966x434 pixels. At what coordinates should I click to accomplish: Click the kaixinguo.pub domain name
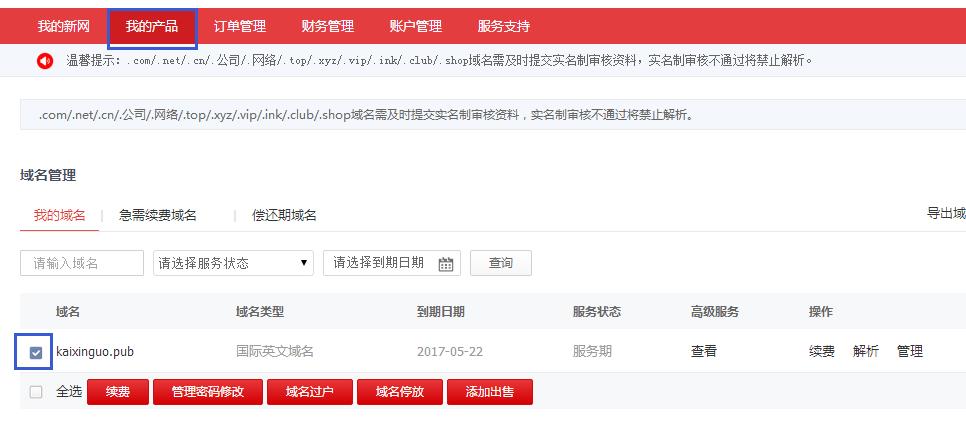pyautogui.click(x=95, y=352)
